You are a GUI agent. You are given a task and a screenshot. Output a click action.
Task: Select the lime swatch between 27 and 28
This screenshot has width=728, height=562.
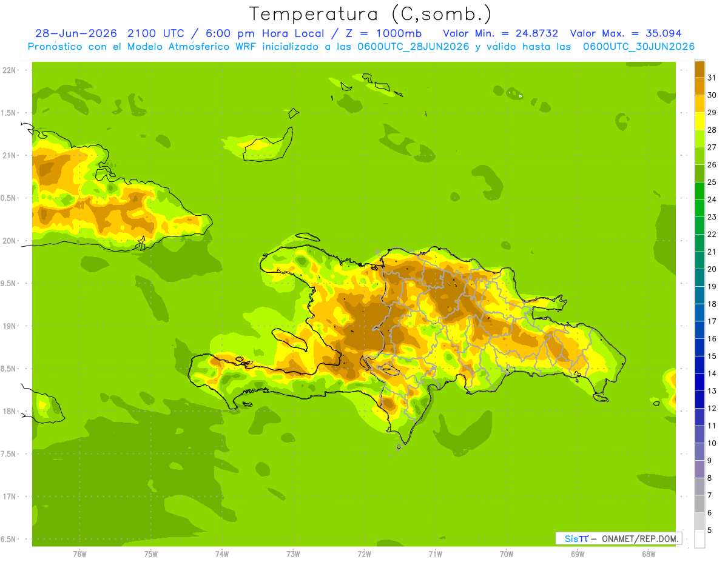click(699, 139)
